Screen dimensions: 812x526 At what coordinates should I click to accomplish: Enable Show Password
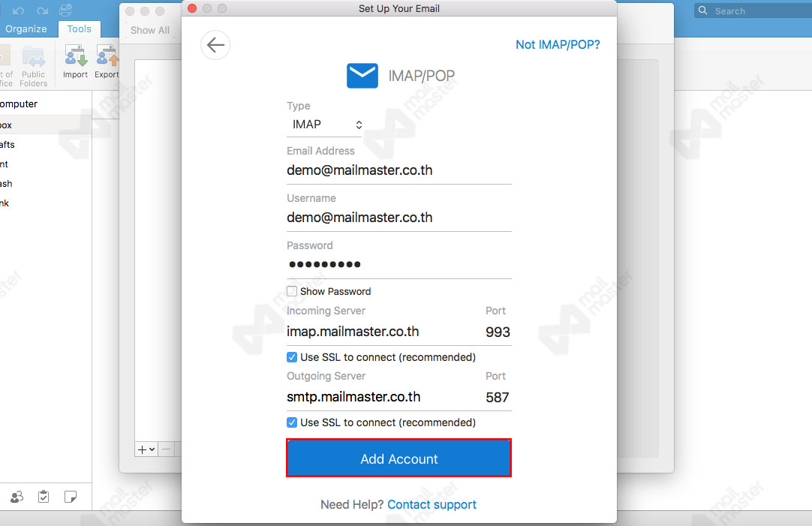click(291, 291)
